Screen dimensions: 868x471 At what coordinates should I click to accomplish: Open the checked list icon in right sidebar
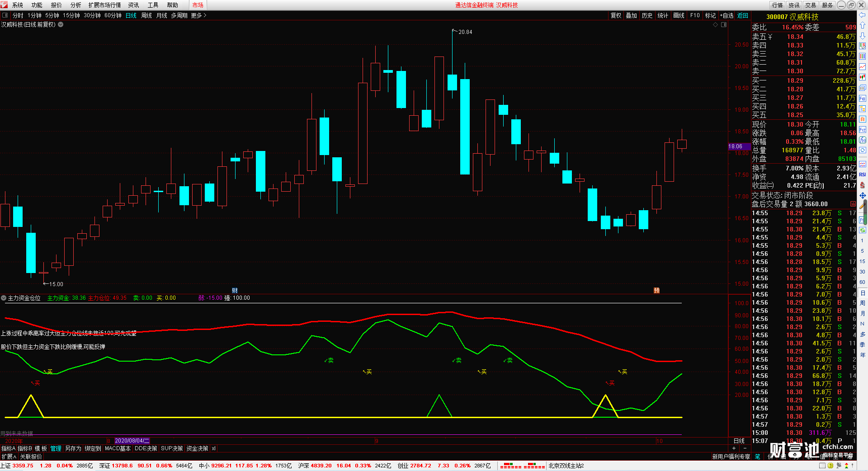[863, 46]
